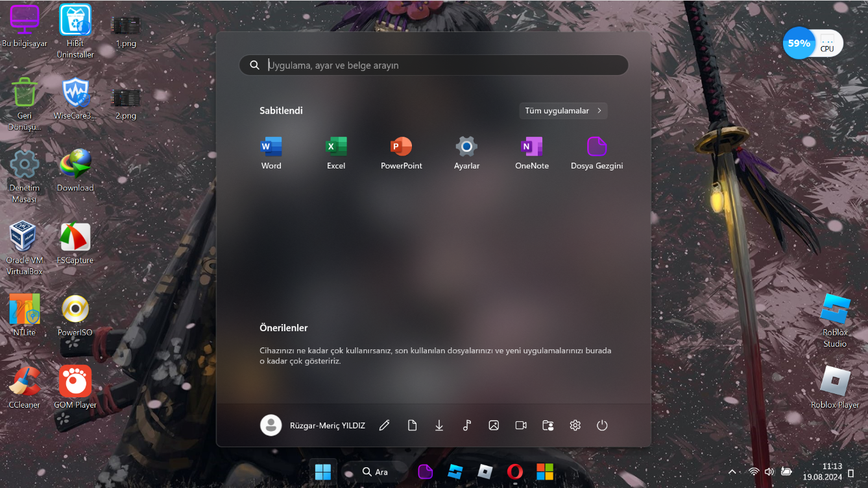Open the Documents folder icon in Start footer
This screenshot has width=868, height=488.
click(412, 425)
